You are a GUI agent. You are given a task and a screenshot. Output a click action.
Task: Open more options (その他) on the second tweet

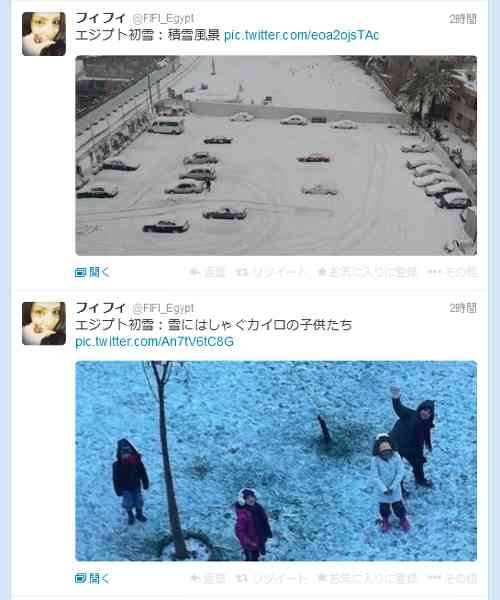coord(452,578)
